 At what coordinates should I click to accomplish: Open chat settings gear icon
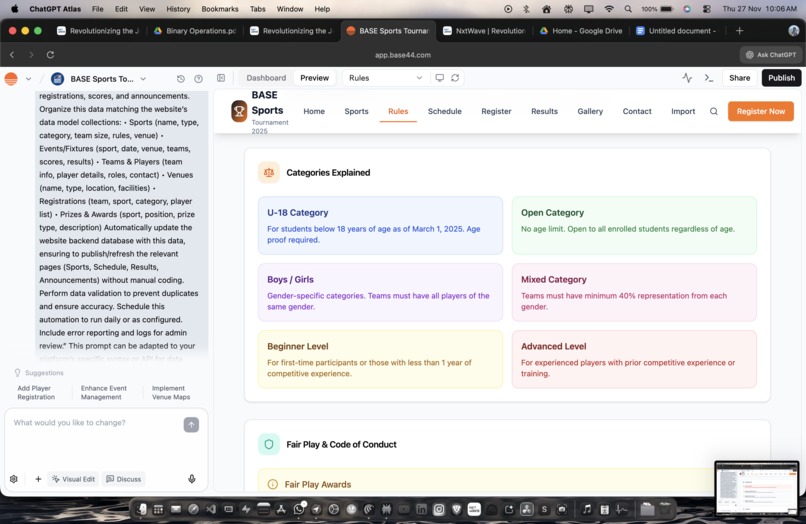14,479
